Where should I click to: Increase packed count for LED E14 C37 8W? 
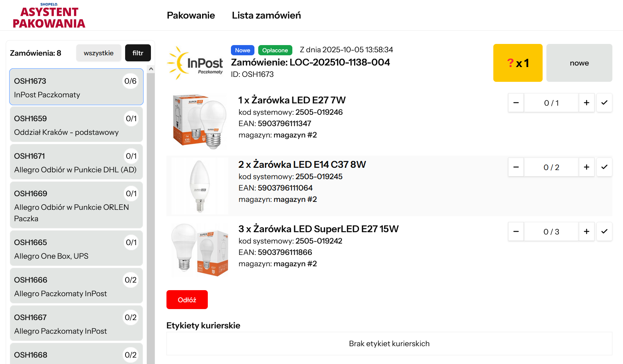click(586, 167)
